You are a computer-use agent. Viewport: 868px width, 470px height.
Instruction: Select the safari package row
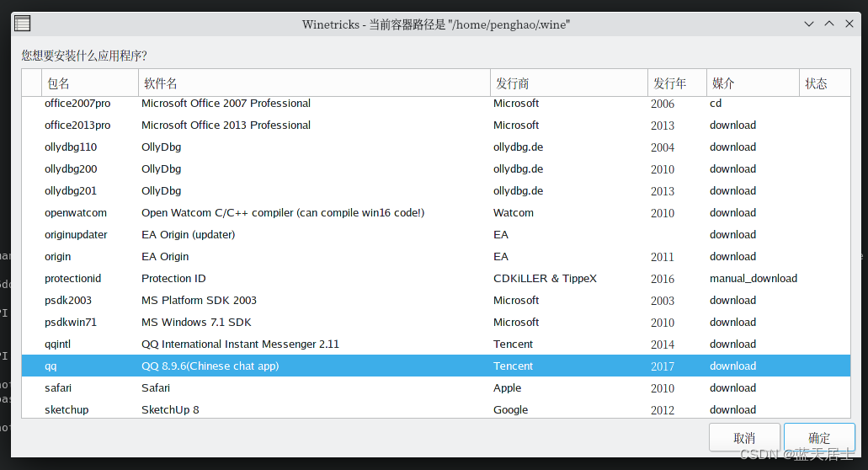(435, 388)
